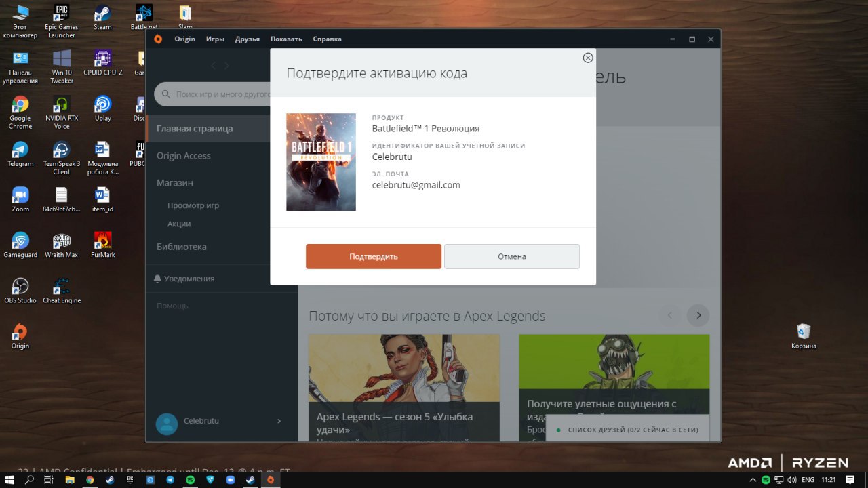Image resolution: width=868 pixels, height=488 pixels.
Task: Open Акции under store
Action: (179, 224)
